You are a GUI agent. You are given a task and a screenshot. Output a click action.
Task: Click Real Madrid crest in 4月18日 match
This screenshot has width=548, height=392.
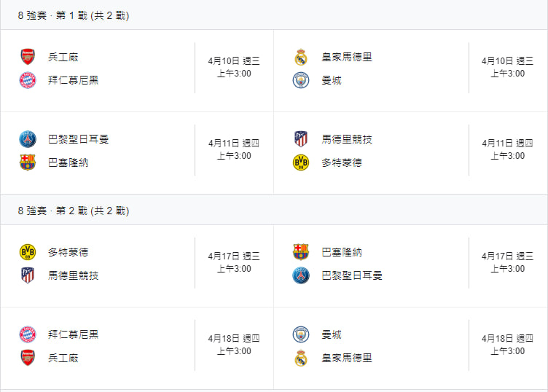click(x=301, y=358)
